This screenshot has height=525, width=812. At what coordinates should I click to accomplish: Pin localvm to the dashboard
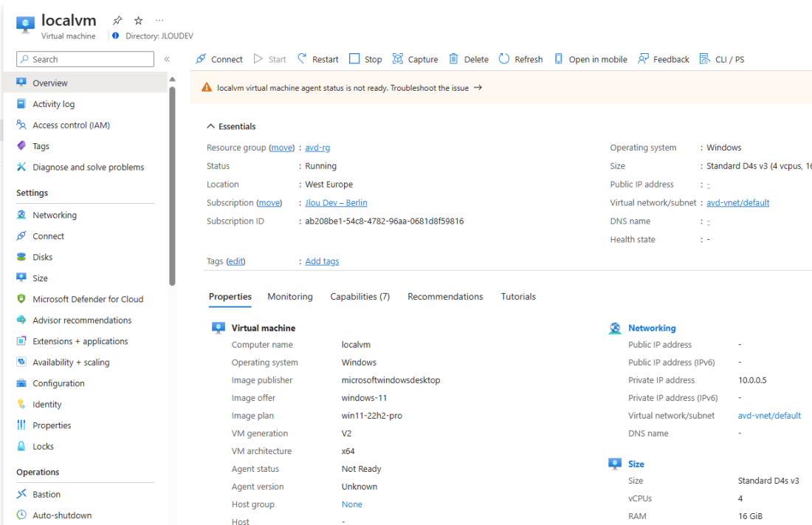(115, 20)
